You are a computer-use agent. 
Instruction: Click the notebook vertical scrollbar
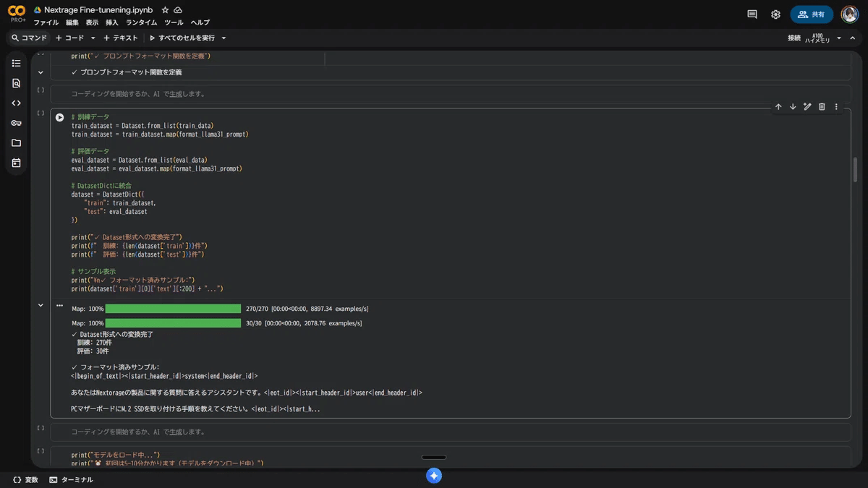(x=856, y=170)
